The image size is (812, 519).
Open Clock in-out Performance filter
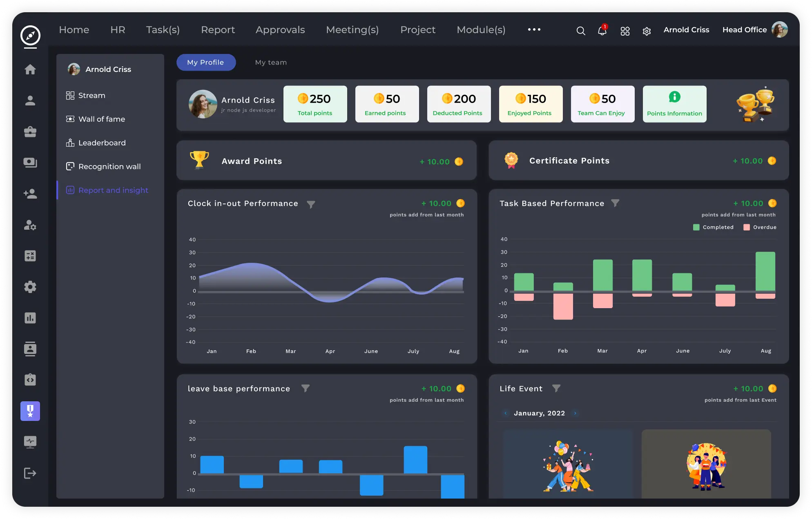(311, 204)
